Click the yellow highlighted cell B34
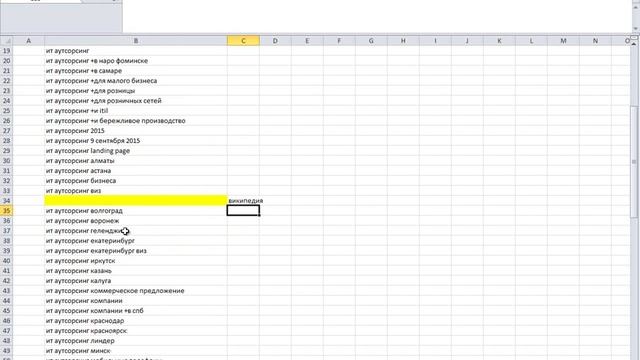Screen dimensions: 640x360 (x=136, y=200)
